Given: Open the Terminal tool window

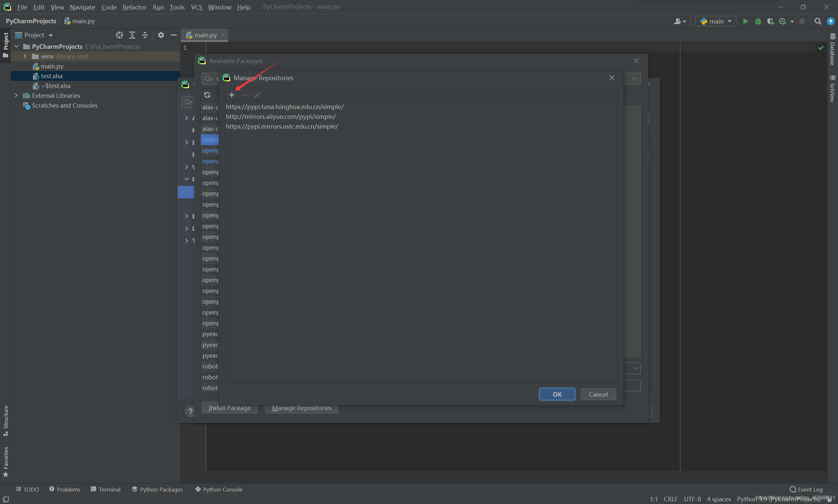Looking at the screenshot, I should (x=106, y=489).
